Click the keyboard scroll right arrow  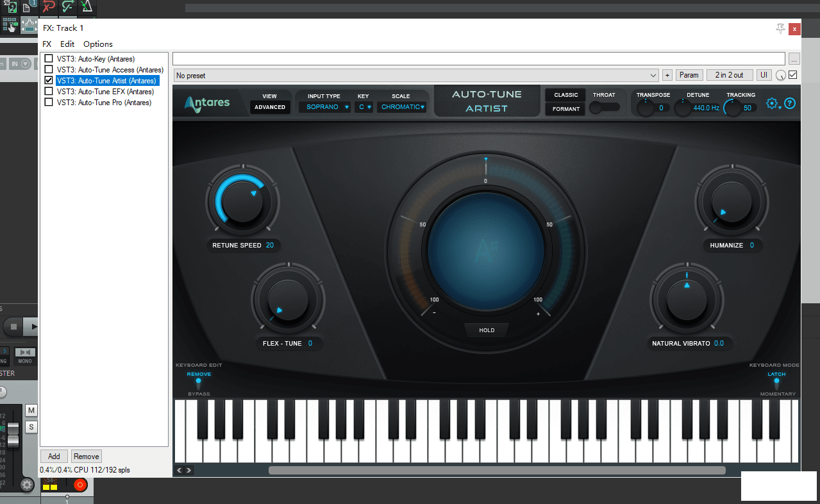189,470
